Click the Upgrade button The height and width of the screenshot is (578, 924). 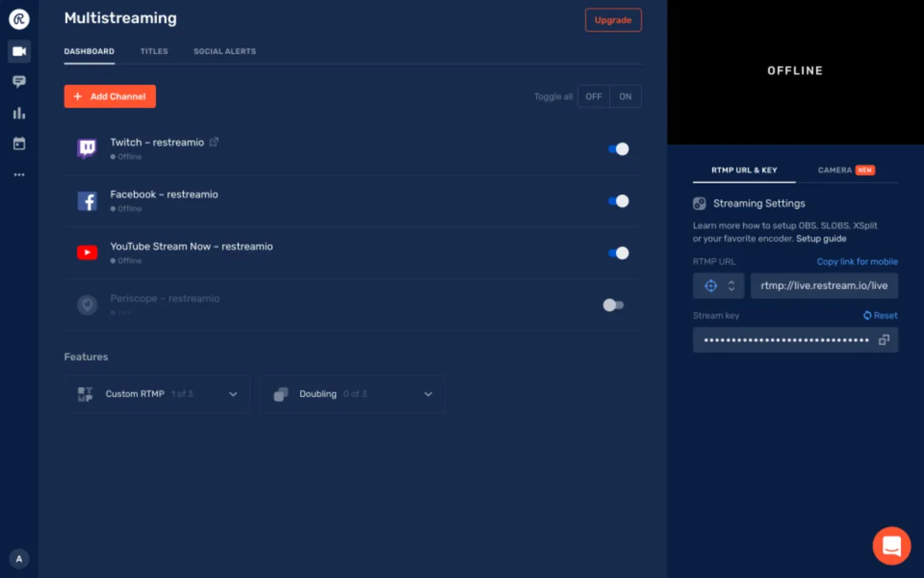tap(613, 20)
